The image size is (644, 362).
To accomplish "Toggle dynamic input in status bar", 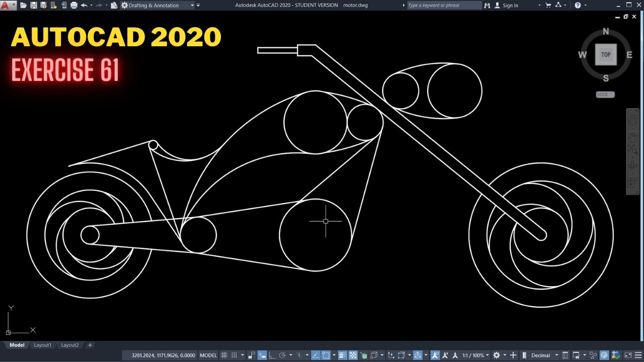I will coord(262,355).
